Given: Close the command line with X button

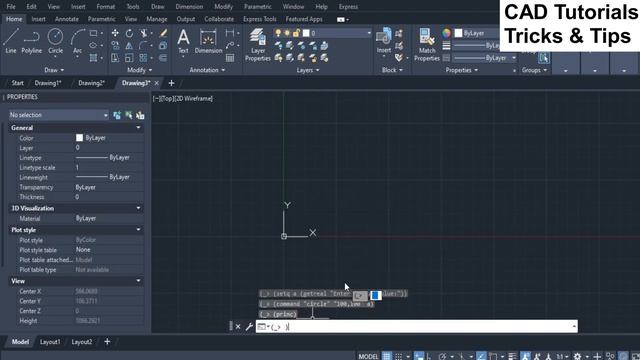Looking at the screenshot, I should 238,327.
